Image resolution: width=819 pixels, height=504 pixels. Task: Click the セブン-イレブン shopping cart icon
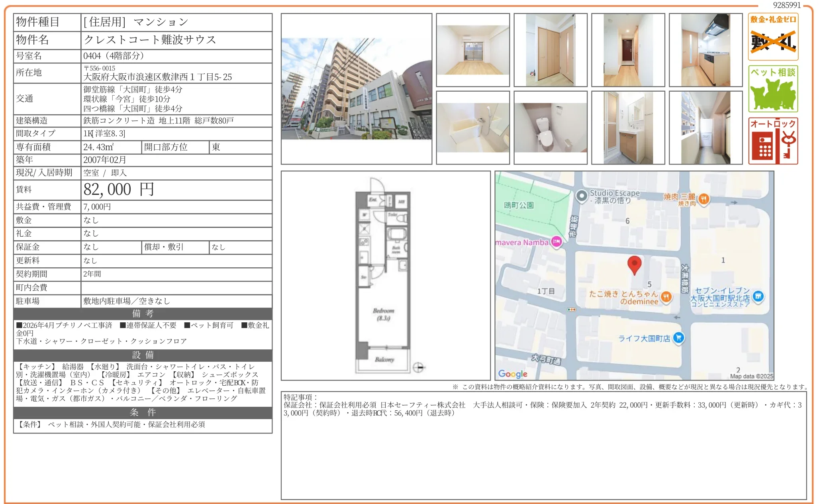click(758, 296)
